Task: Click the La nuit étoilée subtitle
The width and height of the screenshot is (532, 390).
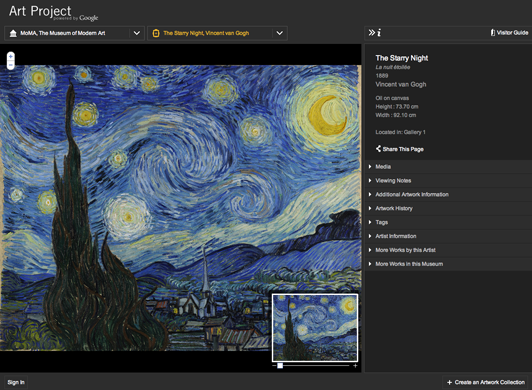Action: point(393,67)
